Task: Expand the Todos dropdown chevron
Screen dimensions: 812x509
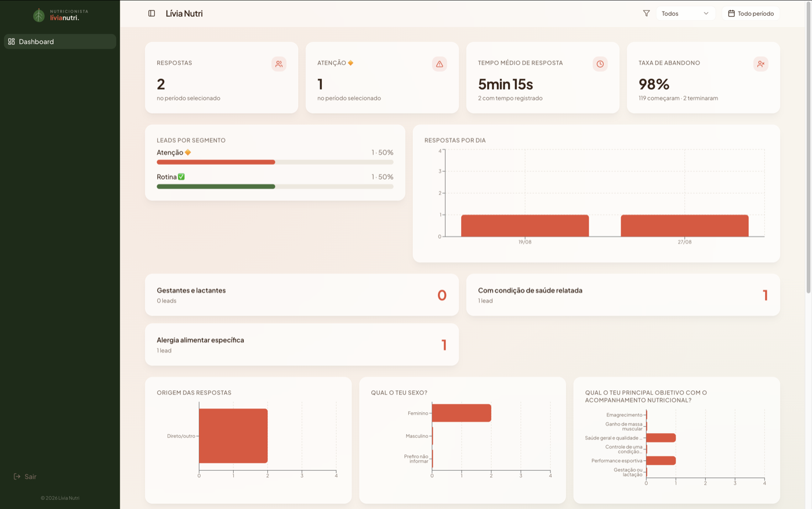Action: click(x=706, y=13)
